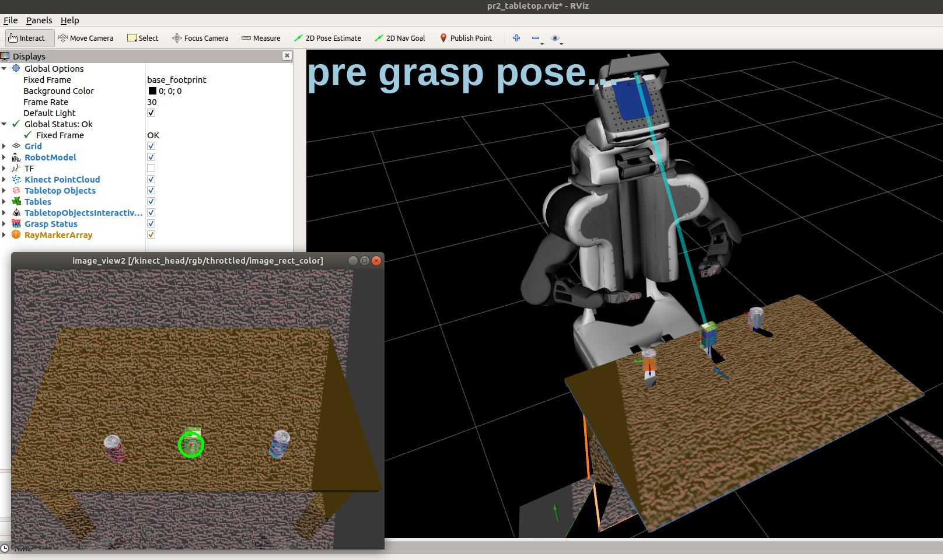Select the Tables display row label
This screenshot has width=943, height=560.
(x=38, y=201)
